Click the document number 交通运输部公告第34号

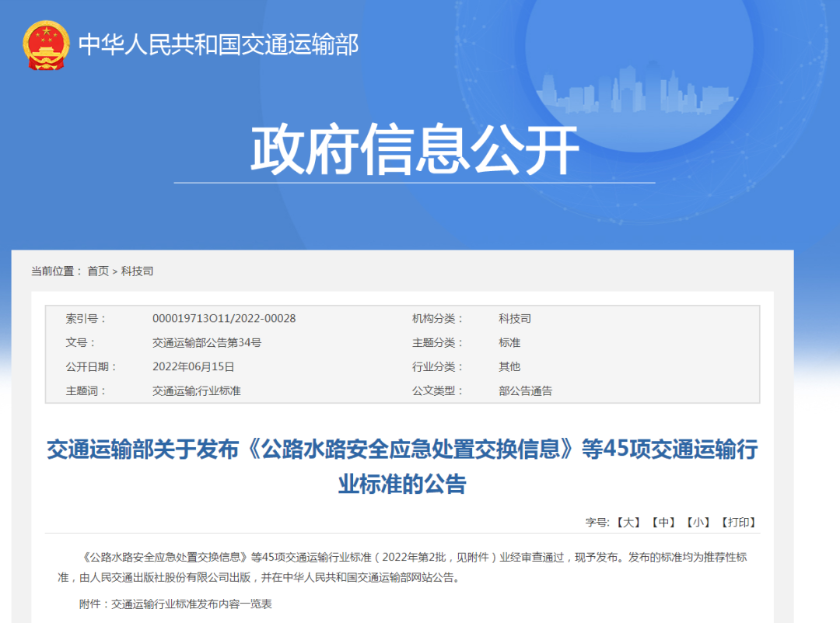coord(207,342)
